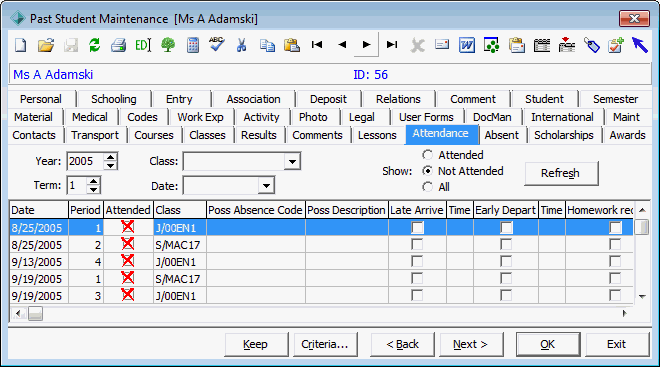Open the Medical tab
Image resolution: width=660 pixels, height=367 pixels.
click(x=90, y=117)
